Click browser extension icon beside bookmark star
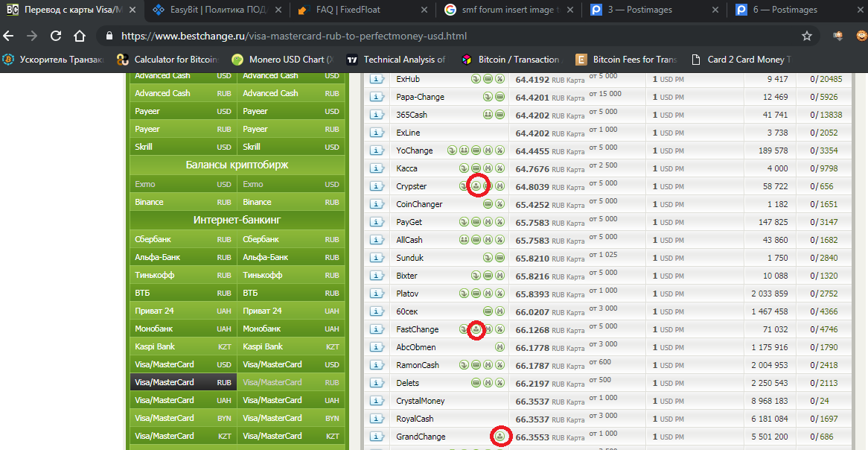Viewport: 868px width, 450px height. [837, 36]
